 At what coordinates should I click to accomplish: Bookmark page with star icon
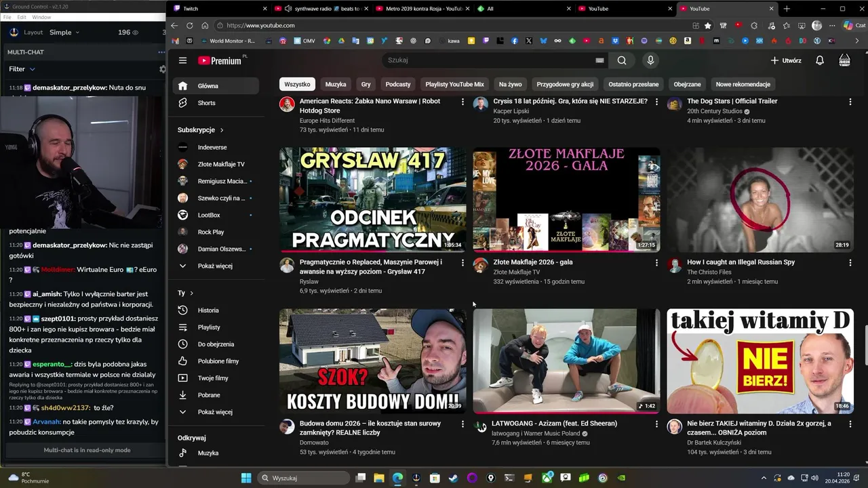708,26
